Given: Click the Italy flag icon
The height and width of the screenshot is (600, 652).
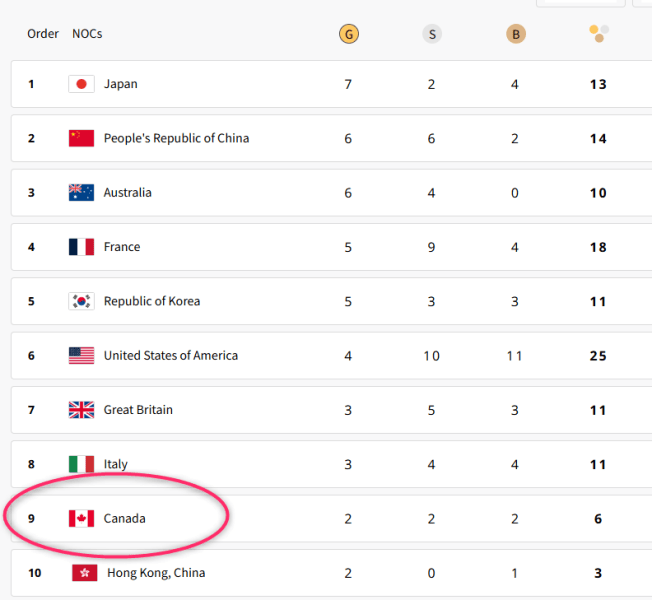Looking at the screenshot, I should click(x=81, y=464).
